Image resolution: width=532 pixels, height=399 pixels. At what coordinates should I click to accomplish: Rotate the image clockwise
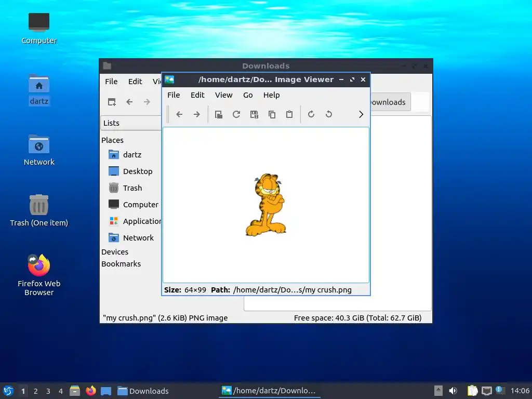[311, 114]
